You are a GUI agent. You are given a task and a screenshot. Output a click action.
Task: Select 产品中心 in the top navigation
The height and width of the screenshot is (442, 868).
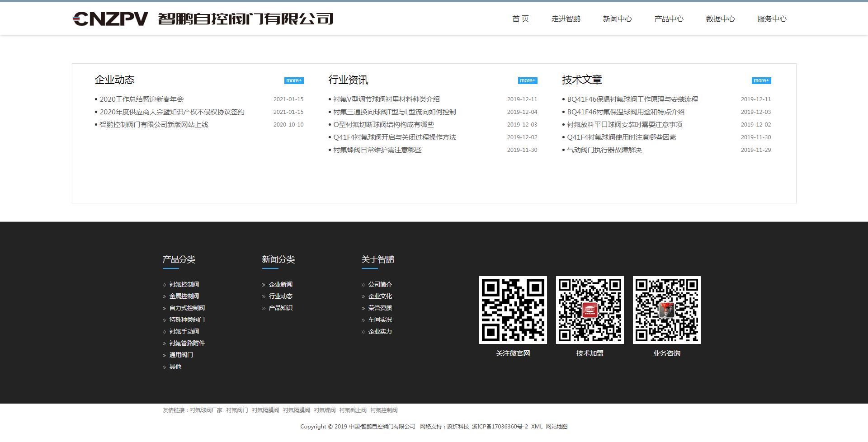coord(669,19)
